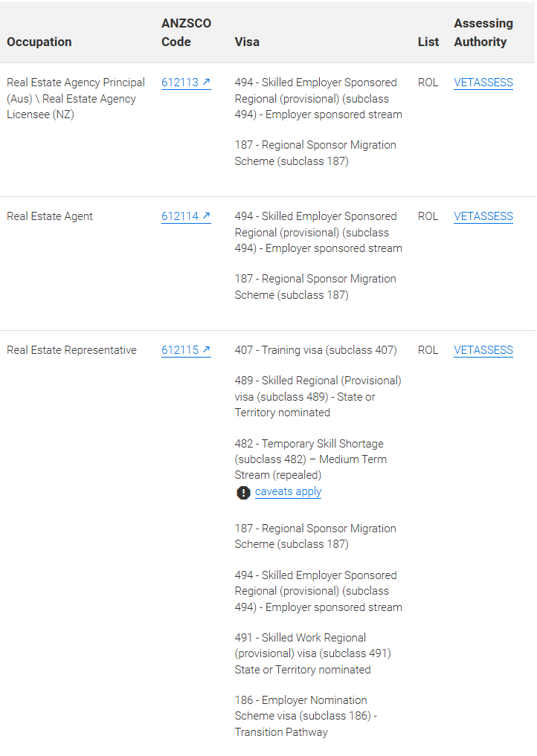Click external arrow icon beside 612113
The image size is (537, 756).
207,82
